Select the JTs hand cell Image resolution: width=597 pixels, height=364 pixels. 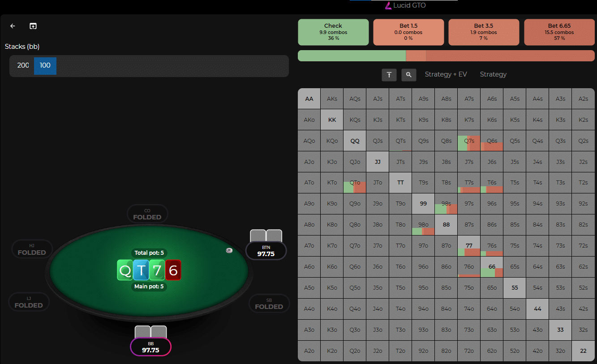click(x=400, y=162)
